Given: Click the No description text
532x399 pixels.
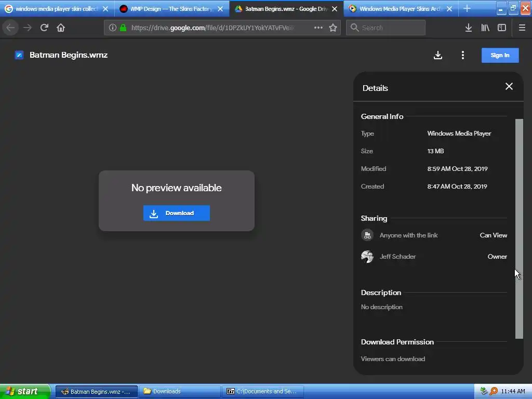Looking at the screenshot, I should click(382, 307).
